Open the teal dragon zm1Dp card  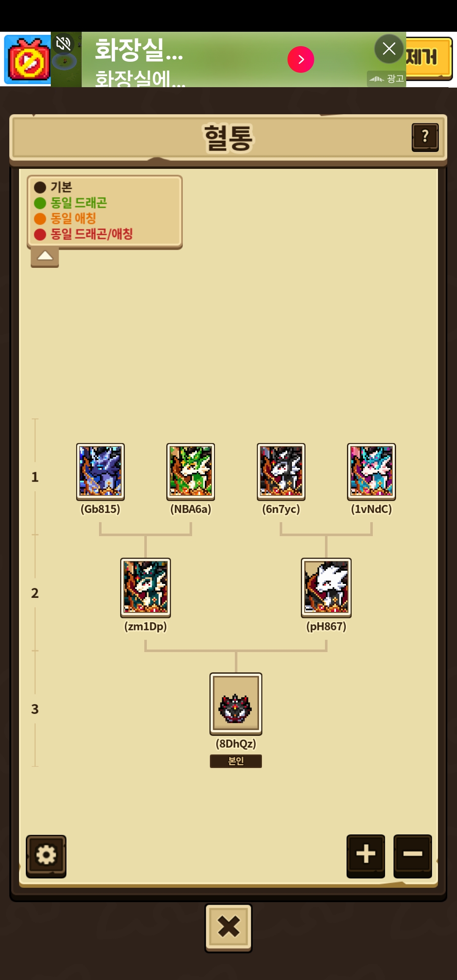pos(146,587)
